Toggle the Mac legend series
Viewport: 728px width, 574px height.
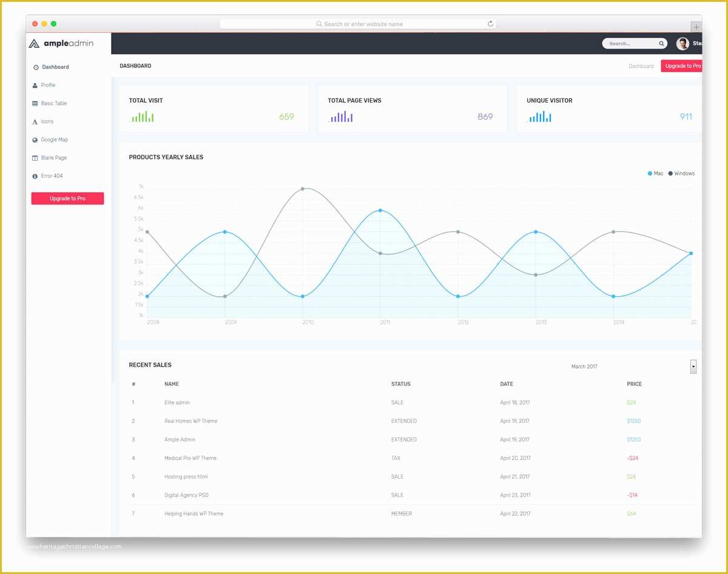(656, 174)
